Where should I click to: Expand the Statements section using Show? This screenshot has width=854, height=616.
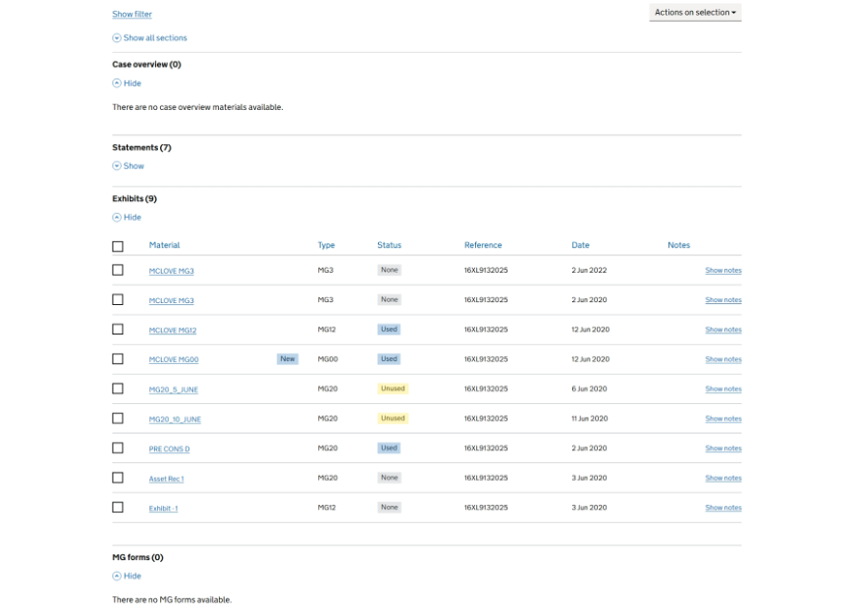[128, 166]
